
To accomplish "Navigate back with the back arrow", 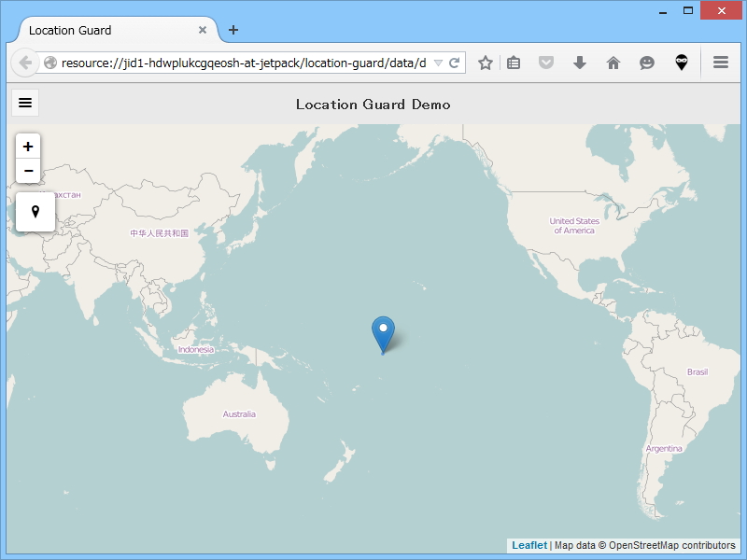I will (x=25, y=63).
